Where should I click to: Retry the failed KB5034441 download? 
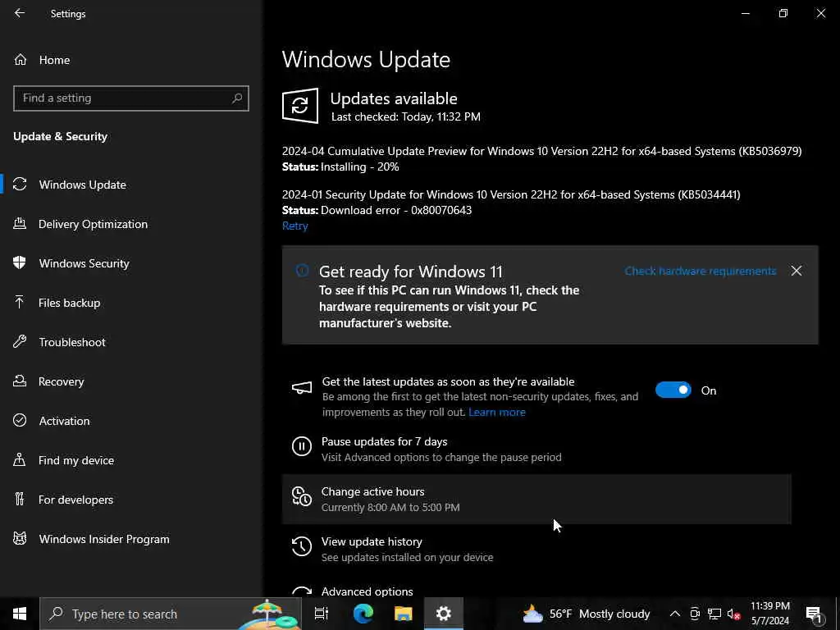pyautogui.click(x=295, y=226)
